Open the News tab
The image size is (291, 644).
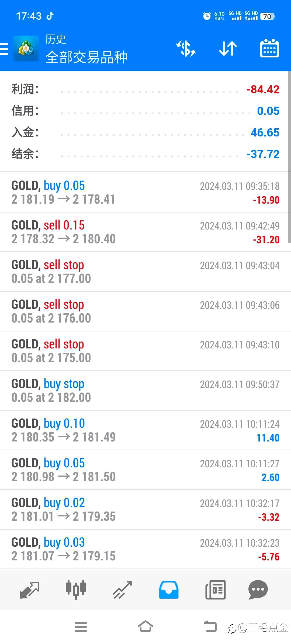coord(215,590)
